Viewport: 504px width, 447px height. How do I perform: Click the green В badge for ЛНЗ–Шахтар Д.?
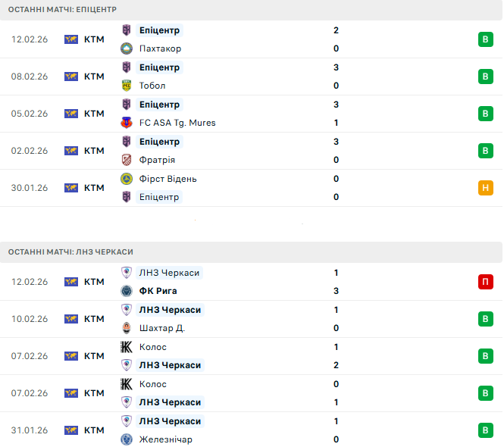pyautogui.click(x=486, y=319)
